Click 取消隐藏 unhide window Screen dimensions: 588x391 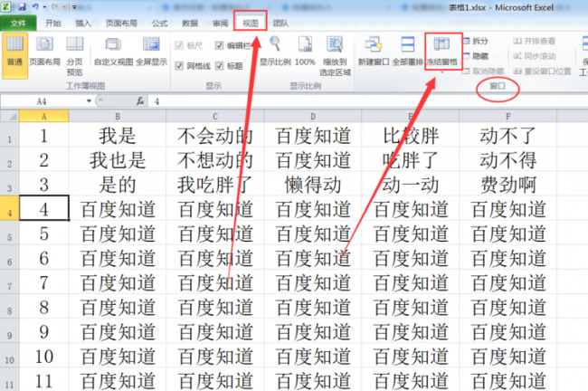483,71
